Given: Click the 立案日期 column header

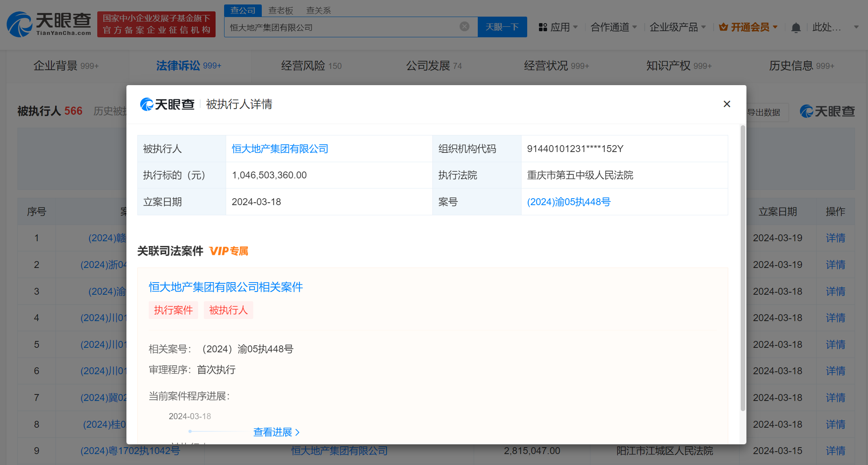Looking at the screenshot, I should click(778, 212).
